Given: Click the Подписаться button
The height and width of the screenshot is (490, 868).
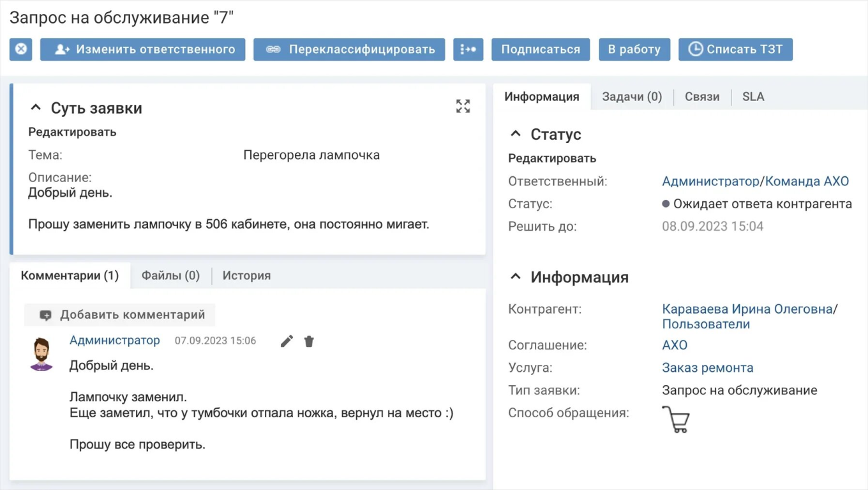Looking at the screenshot, I should click(541, 49).
